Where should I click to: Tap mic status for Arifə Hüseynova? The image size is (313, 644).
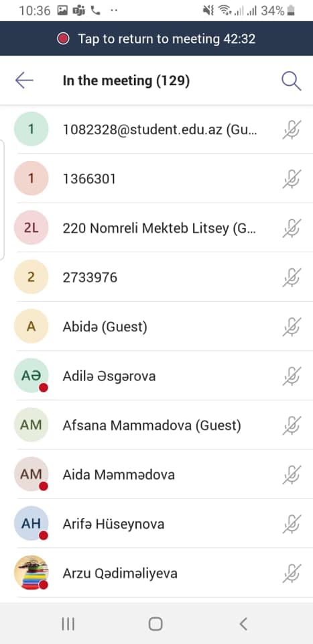click(x=292, y=524)
